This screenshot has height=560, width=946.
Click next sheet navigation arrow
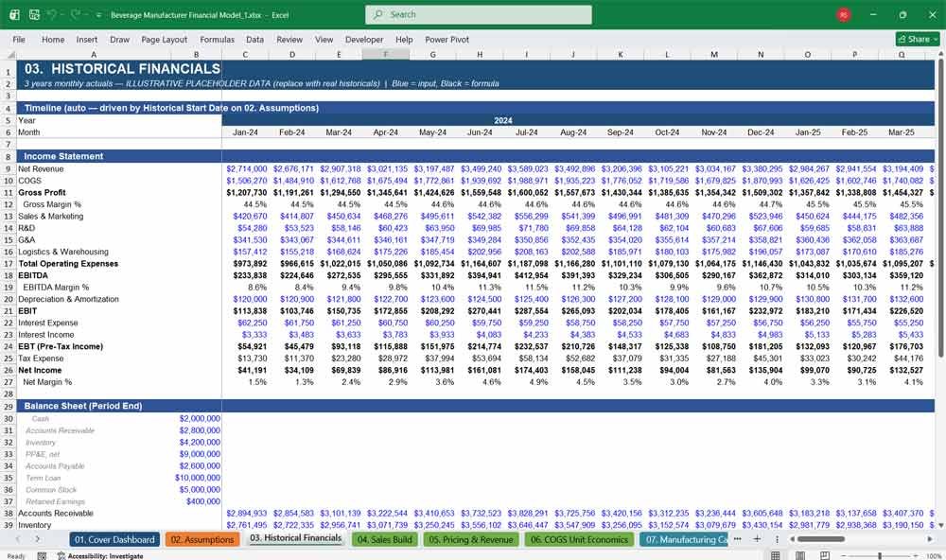[38, 539]
